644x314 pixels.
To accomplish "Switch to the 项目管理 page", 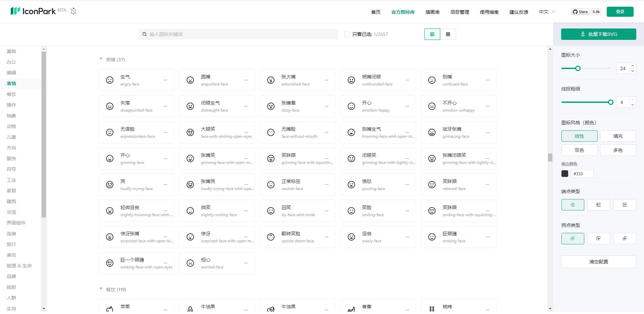I will tap(459, 12).
